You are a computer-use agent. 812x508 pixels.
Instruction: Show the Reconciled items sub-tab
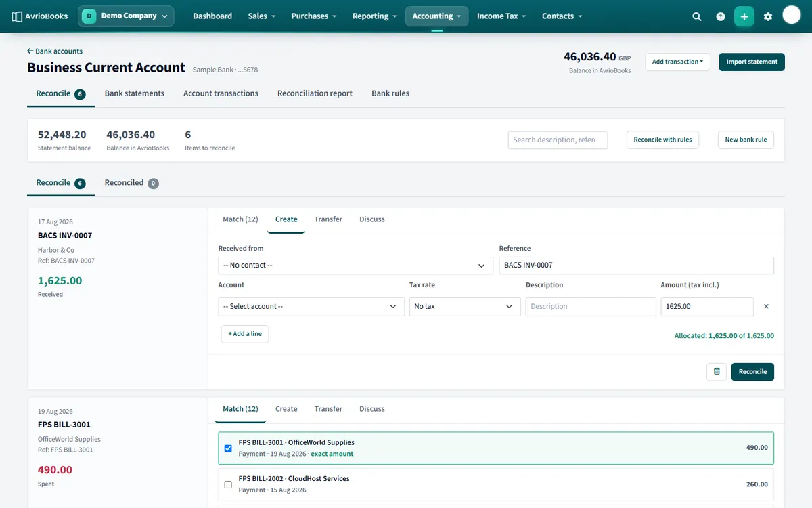pos(132,183)
